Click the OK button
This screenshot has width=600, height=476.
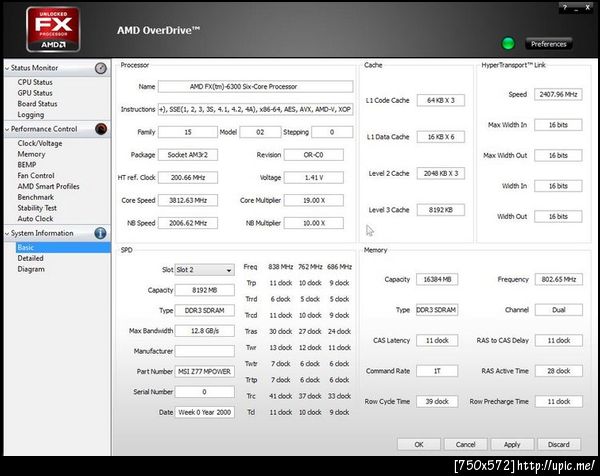tap(419, 445)
